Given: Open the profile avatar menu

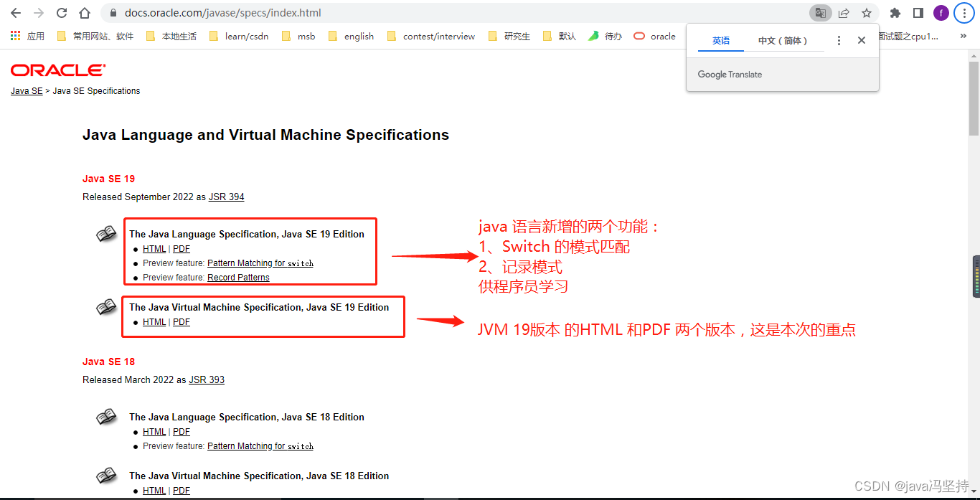Looking at the screenshot, I should coord(941,13).
